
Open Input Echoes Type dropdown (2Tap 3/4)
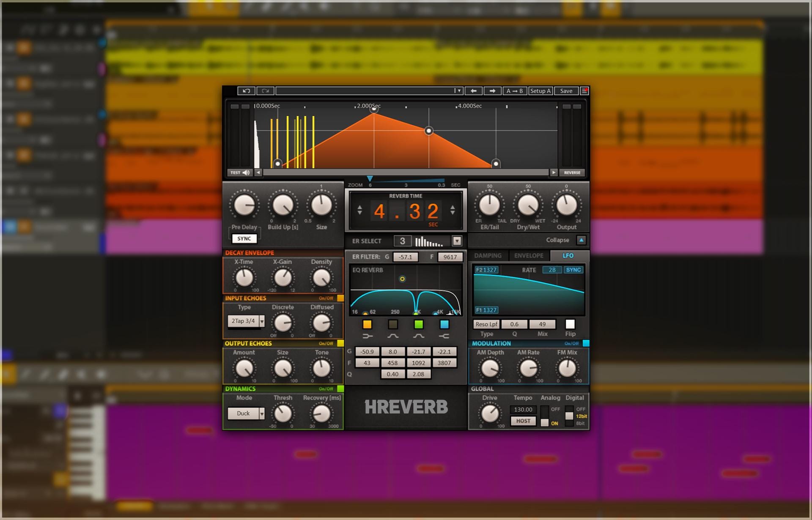[262, 321]
